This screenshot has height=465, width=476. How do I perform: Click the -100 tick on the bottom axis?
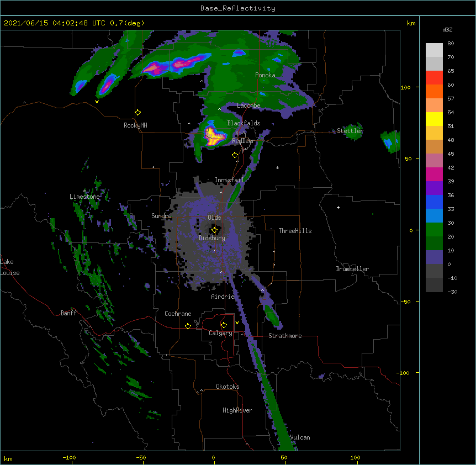(70, 457)
